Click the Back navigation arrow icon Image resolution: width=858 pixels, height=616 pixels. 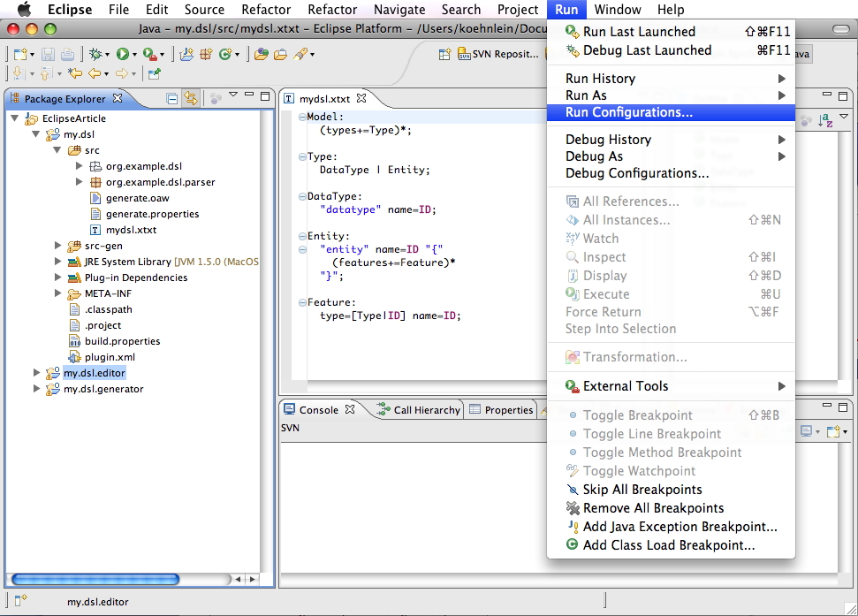click(95, 72)
